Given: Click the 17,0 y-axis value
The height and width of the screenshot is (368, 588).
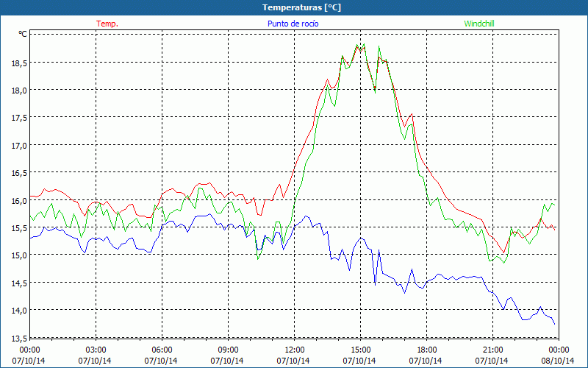Looking at the screenshot, I should 20,145.
